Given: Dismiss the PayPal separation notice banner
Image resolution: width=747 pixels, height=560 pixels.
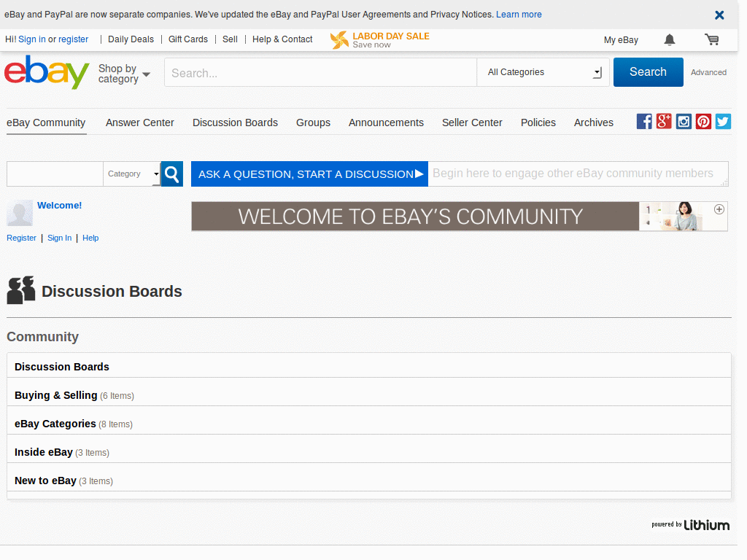Looking at the screenshot, I should click(x=719, y=15).
